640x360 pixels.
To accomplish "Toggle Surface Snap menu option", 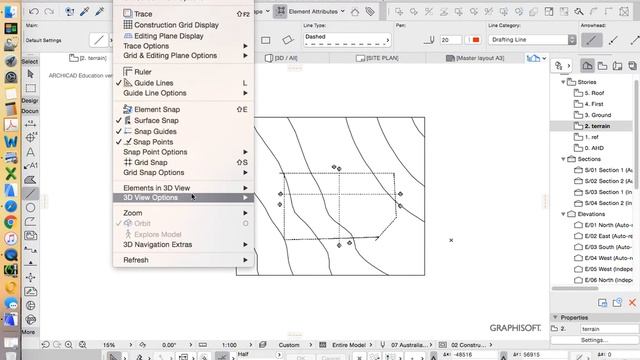I will point(183,120).
